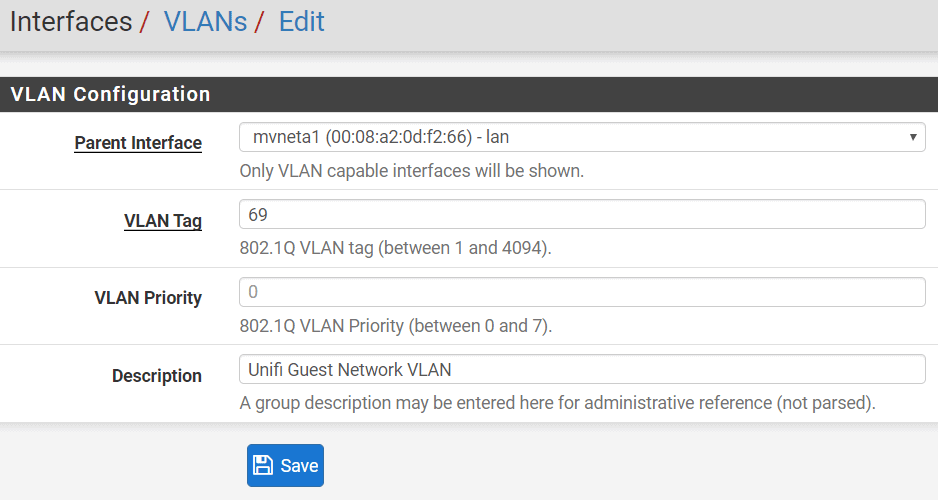Save the VLAN configuration
Image resolution: width=938 pixels, height=500 pixels.
tap(285, 465)
